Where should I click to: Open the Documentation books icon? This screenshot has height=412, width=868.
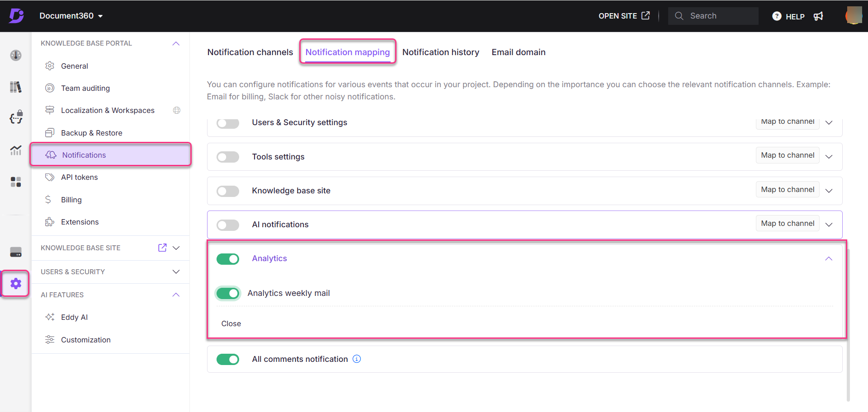(16, 87)
